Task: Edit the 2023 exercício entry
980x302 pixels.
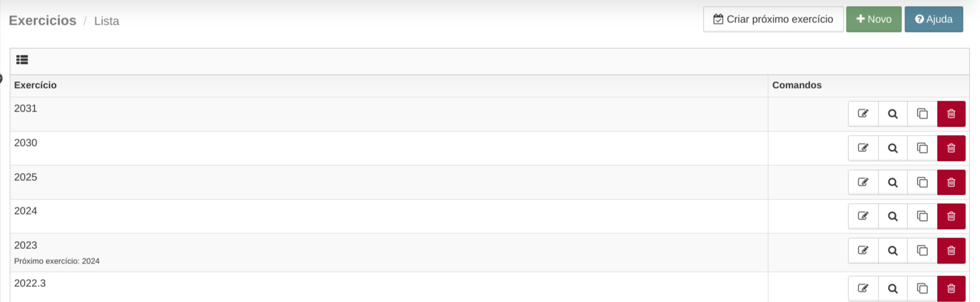Action: point(863,251)
